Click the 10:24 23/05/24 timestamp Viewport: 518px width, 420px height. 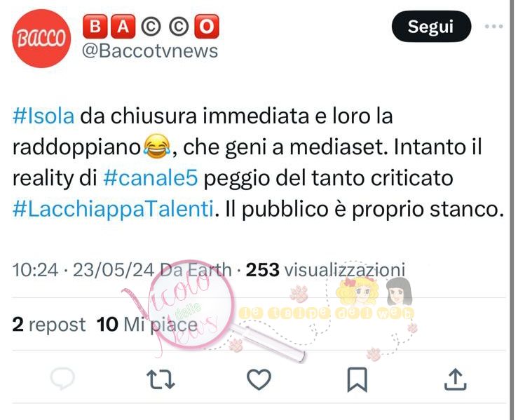click(83, 270)
